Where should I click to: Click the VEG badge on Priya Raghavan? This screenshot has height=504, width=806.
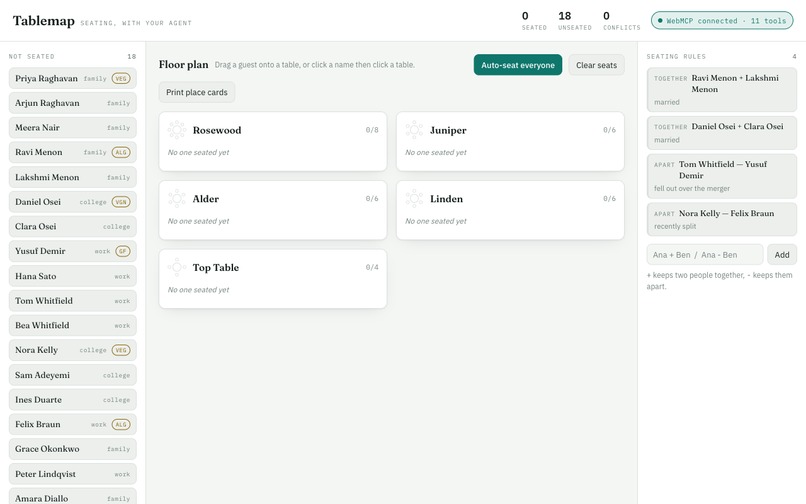pos(121,79)
